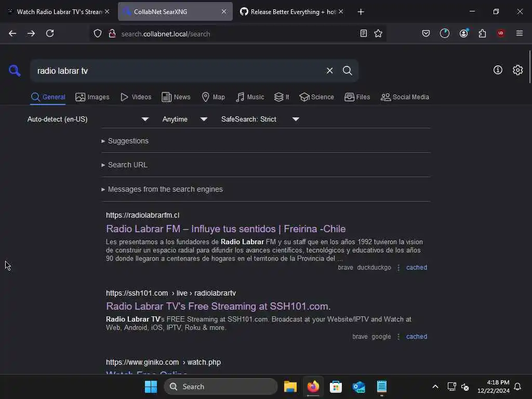This screenshot has width=532, height=399.
Task: Open Firefox account icon
Action: tap(463, 33)
